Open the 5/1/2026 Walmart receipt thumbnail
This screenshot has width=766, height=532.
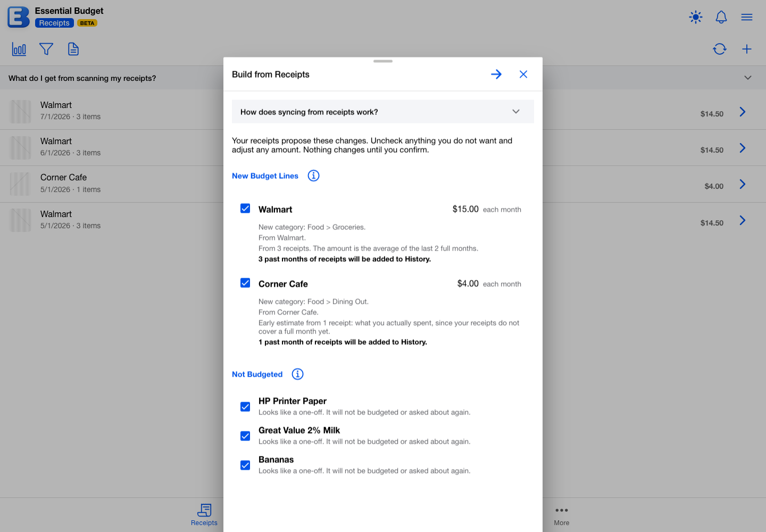(21, 220)
